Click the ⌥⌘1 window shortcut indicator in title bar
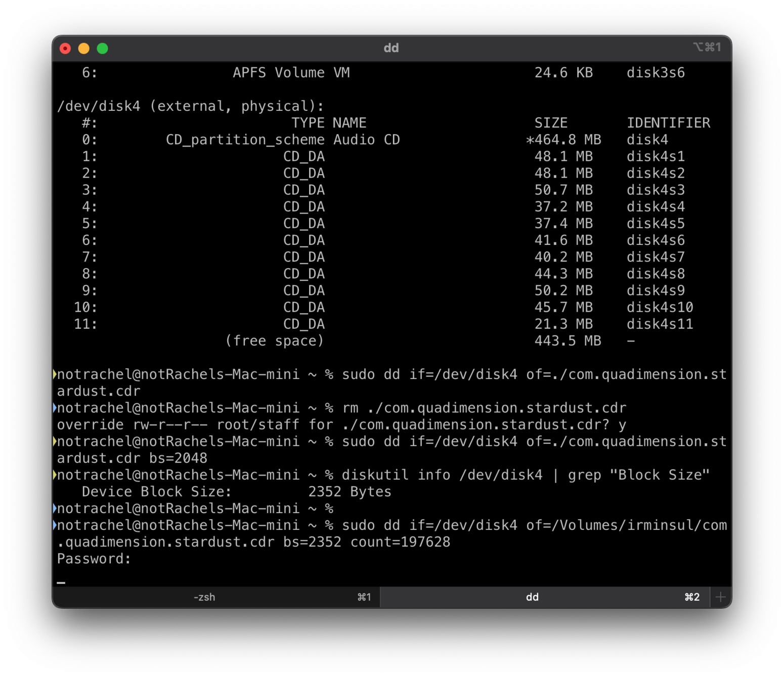 click(x=707, y=48)
